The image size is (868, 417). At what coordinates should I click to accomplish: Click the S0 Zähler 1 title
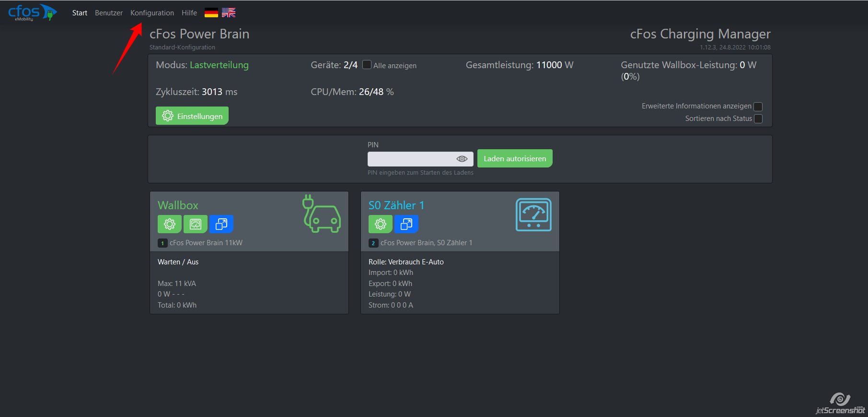(396, 205)
